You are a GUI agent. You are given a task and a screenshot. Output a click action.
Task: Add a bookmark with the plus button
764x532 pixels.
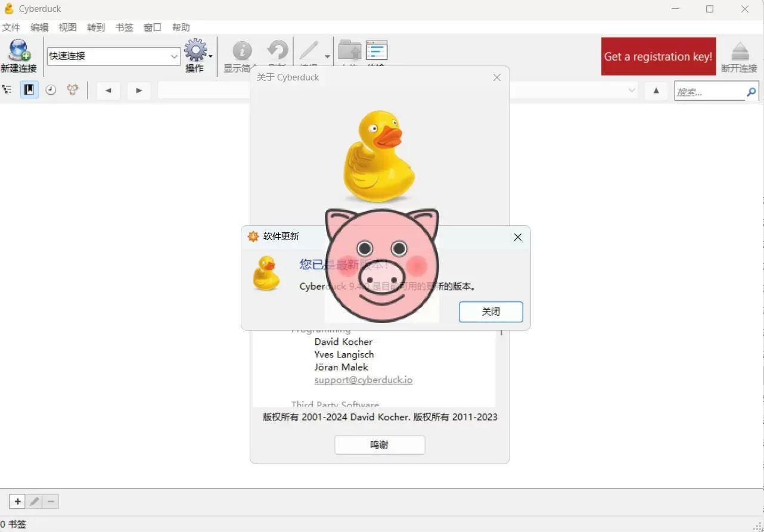pos(18,502)
